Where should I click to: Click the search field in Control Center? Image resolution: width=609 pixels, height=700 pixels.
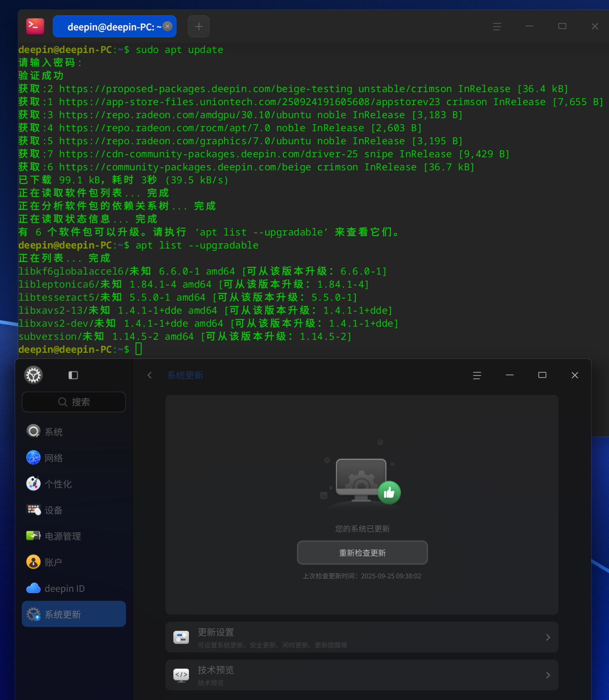tap(74, 402)
